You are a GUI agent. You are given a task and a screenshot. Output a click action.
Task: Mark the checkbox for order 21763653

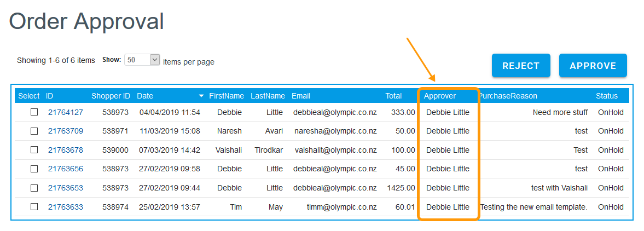tap(34, 188)
